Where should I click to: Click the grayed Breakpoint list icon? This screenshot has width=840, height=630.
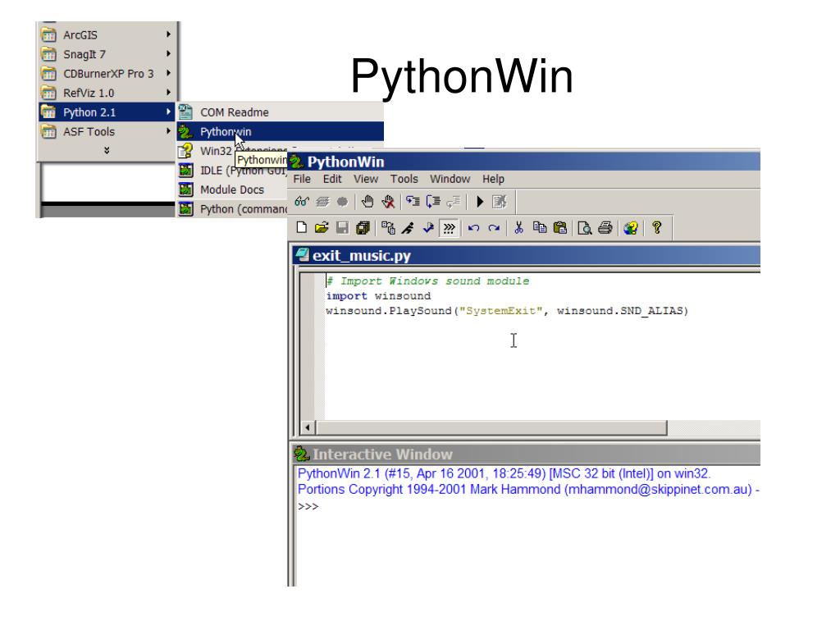342,202
